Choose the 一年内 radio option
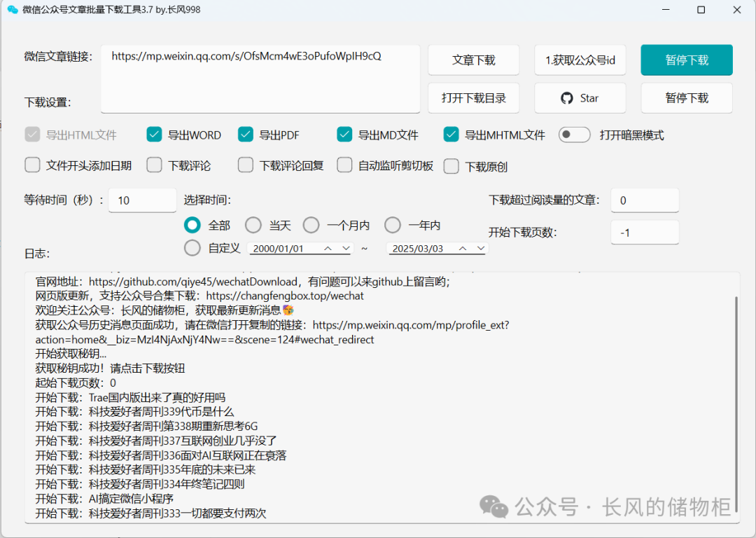Viewport: 756px width, 538px height. click(392, 225)
